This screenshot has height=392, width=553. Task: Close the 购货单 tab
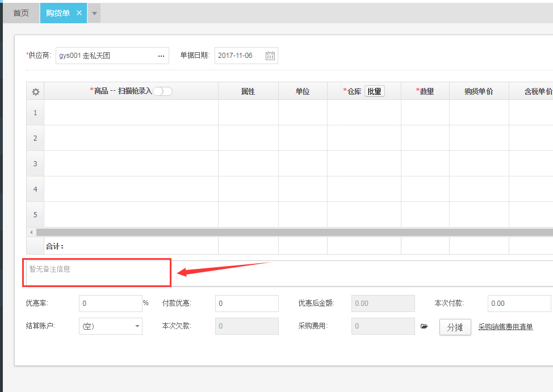click(x=79, y=13)
